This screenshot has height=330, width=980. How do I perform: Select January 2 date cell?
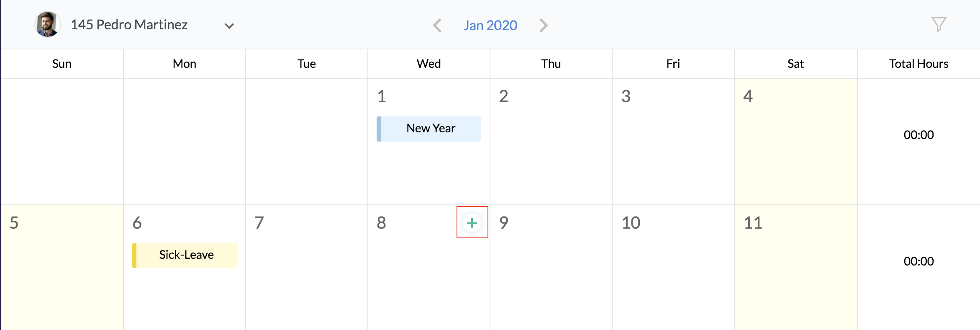coord(551,142)
